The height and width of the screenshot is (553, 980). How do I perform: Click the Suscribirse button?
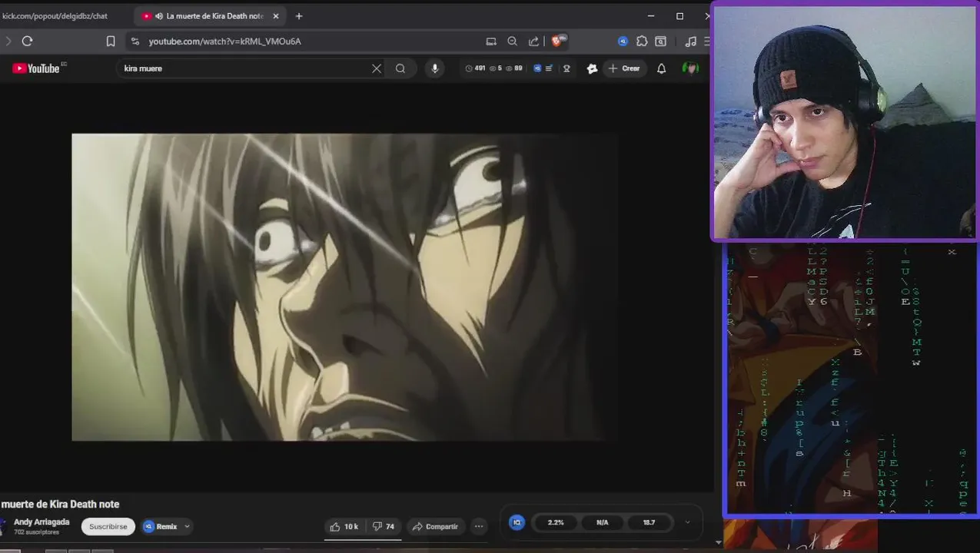[108, 526]
